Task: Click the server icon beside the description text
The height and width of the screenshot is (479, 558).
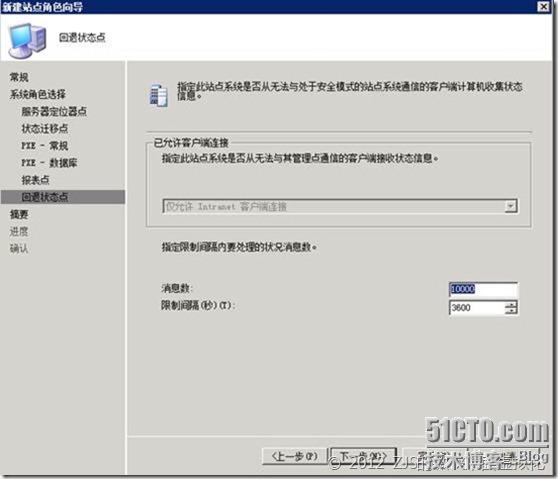Action: click(158, 95)
